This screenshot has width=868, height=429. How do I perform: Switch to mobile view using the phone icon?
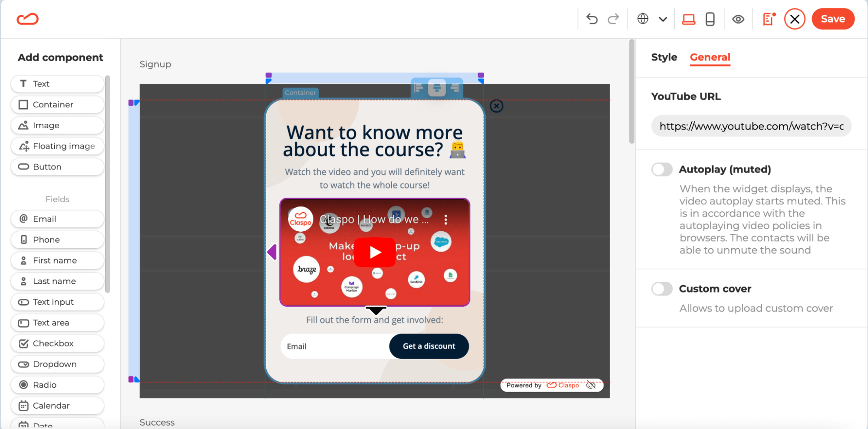(x=710, y=19)
